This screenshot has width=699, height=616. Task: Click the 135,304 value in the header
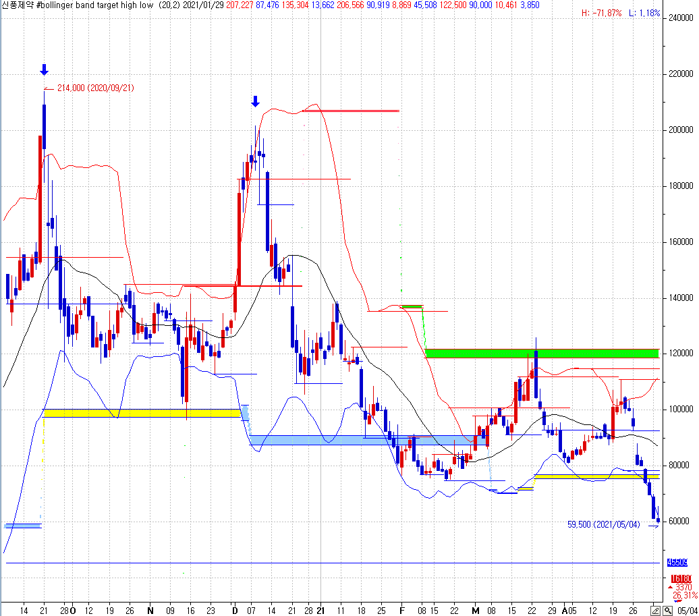pos(295,5)
